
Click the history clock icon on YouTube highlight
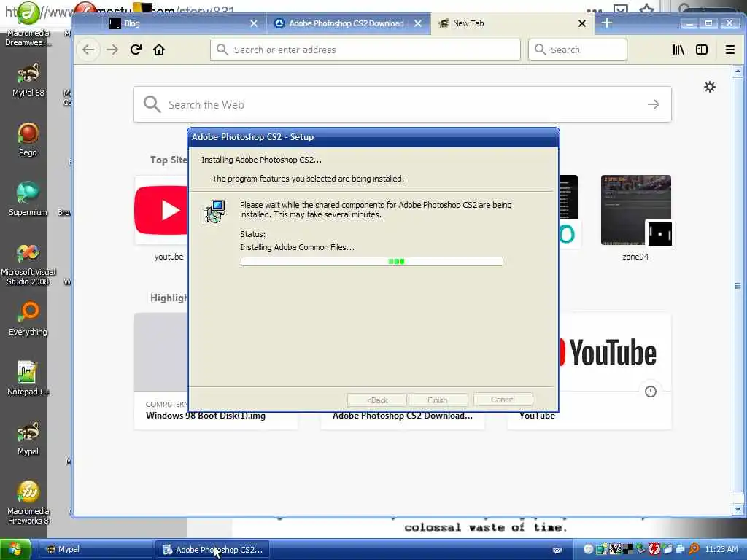650,392
